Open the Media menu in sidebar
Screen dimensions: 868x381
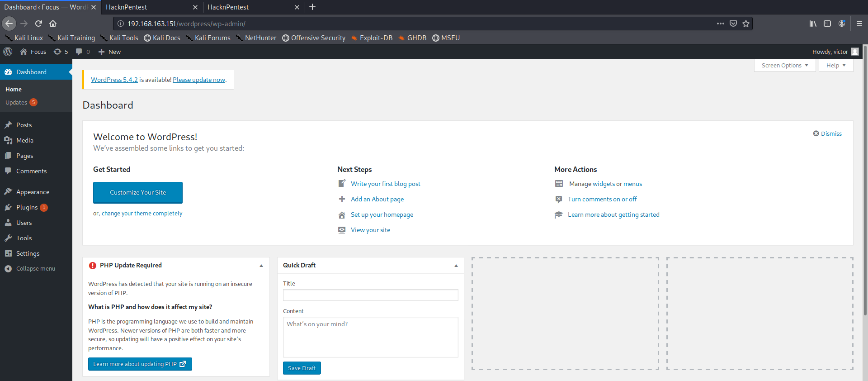pos(36,140)
